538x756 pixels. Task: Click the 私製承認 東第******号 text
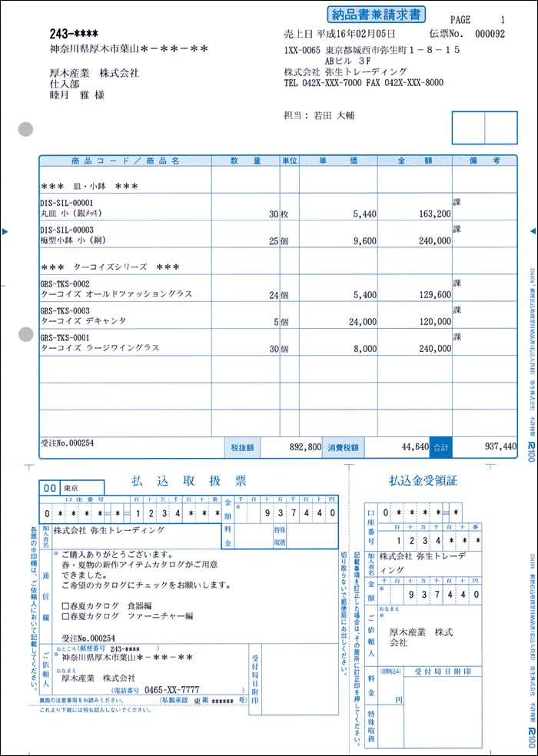click(x=202, y=700)
